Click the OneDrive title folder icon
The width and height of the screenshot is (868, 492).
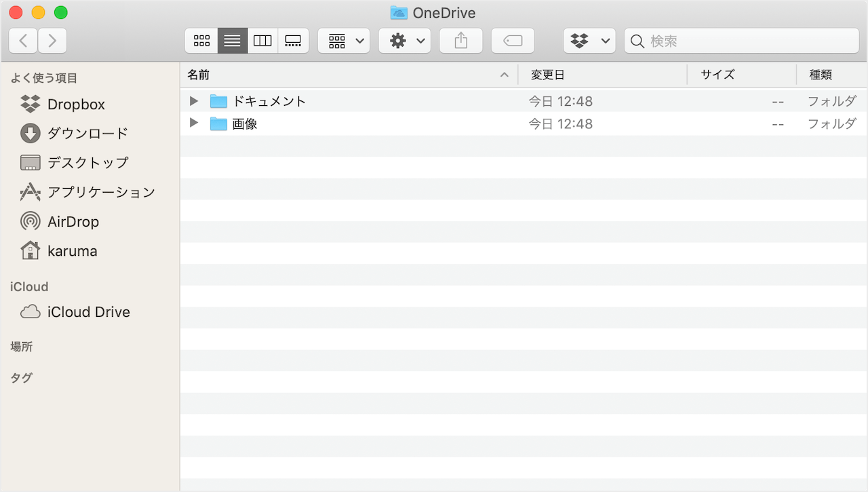tap(399, 13)
